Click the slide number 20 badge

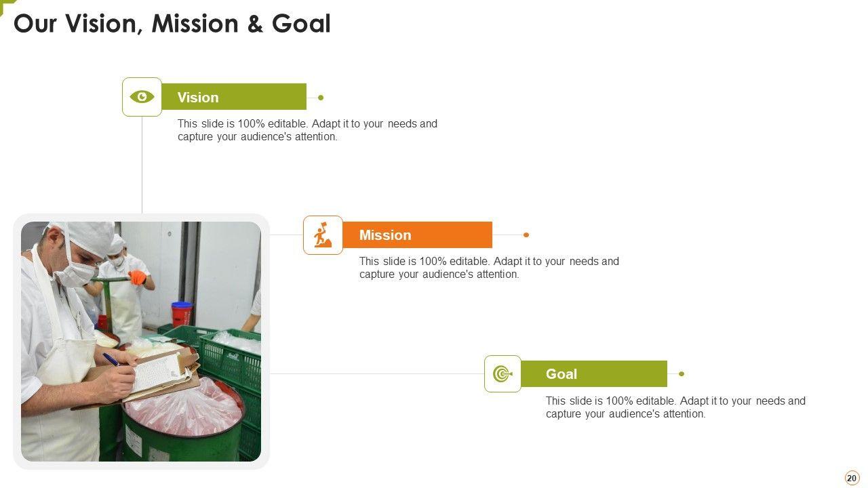(852, 478)
